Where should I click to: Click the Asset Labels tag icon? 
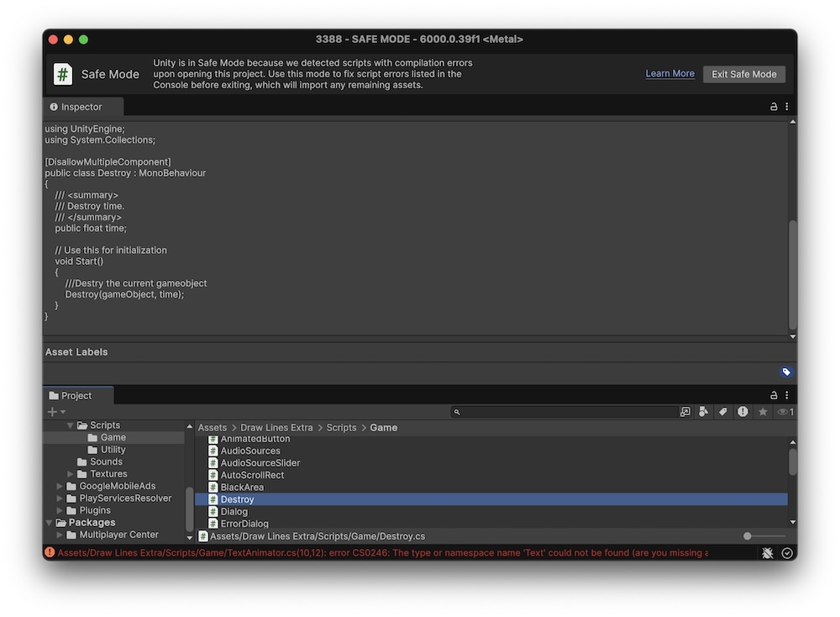click(x=786, y=372)
